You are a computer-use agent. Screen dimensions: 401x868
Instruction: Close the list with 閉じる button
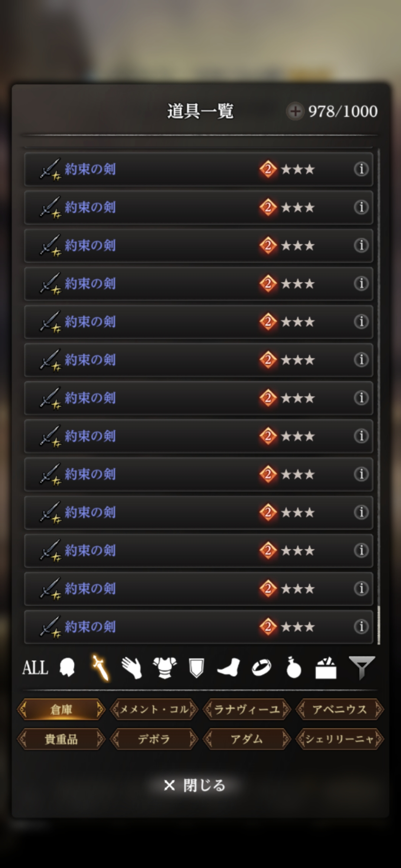(x=195, y=785)
